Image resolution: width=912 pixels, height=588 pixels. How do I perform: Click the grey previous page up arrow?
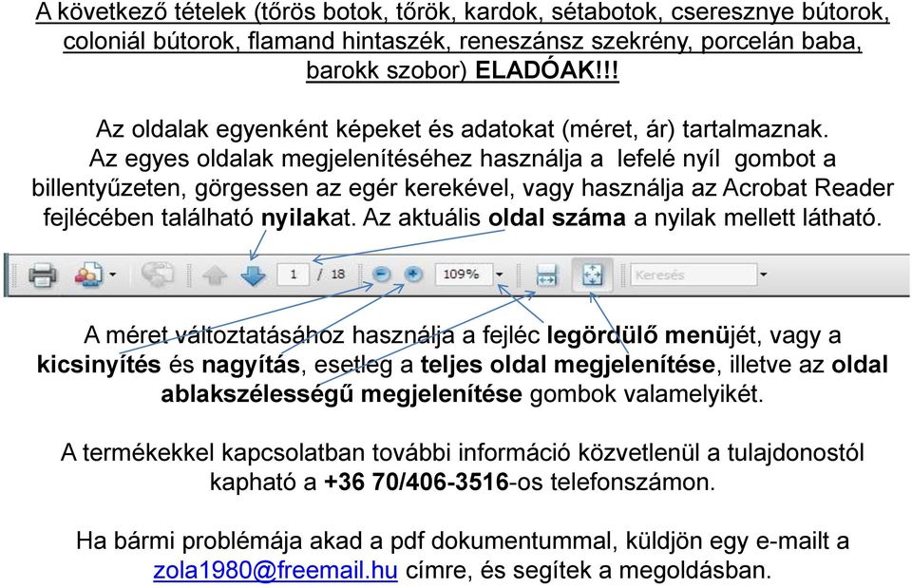click(214, 275)
